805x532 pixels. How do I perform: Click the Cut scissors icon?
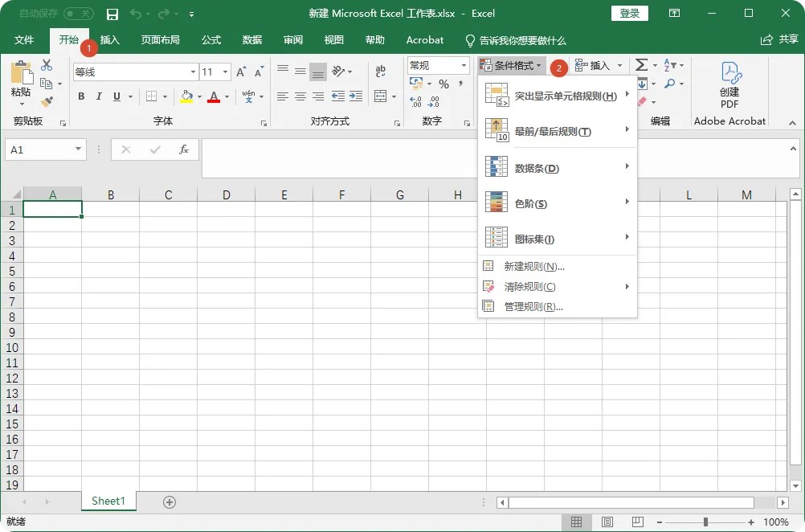tap(47, 65)
